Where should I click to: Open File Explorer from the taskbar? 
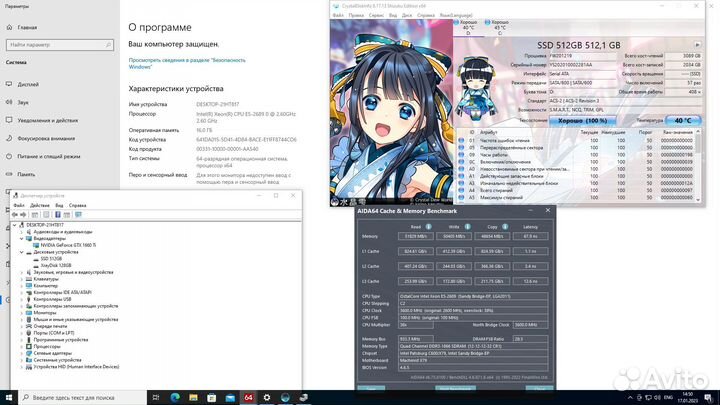click(193, 397)
